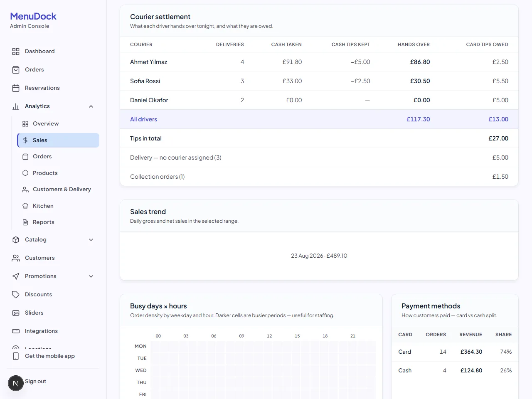Screen dimensions: 532x399
Task: Open the Dashboard page
Action: click(x=53, y=52)
